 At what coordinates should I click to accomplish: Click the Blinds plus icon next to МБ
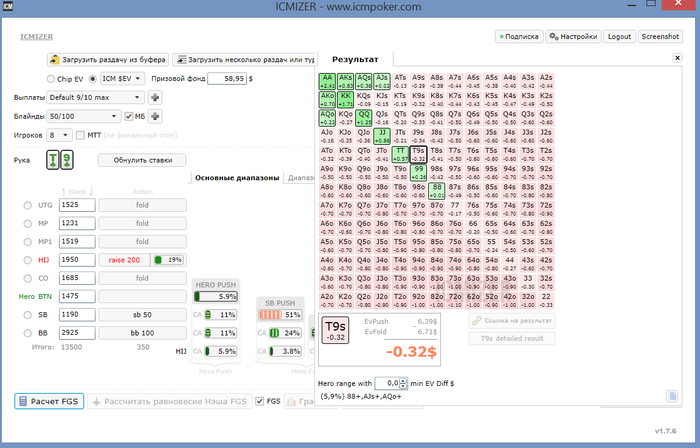[155, 116]
